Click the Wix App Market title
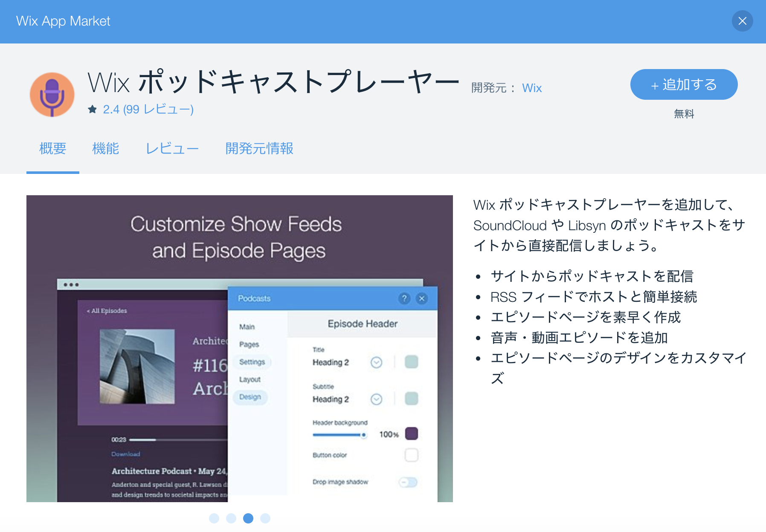Viewport: 766px width, 532px height. (63, 21)
